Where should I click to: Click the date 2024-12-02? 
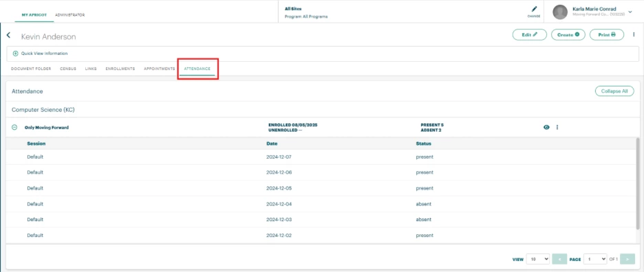point(279,235)
